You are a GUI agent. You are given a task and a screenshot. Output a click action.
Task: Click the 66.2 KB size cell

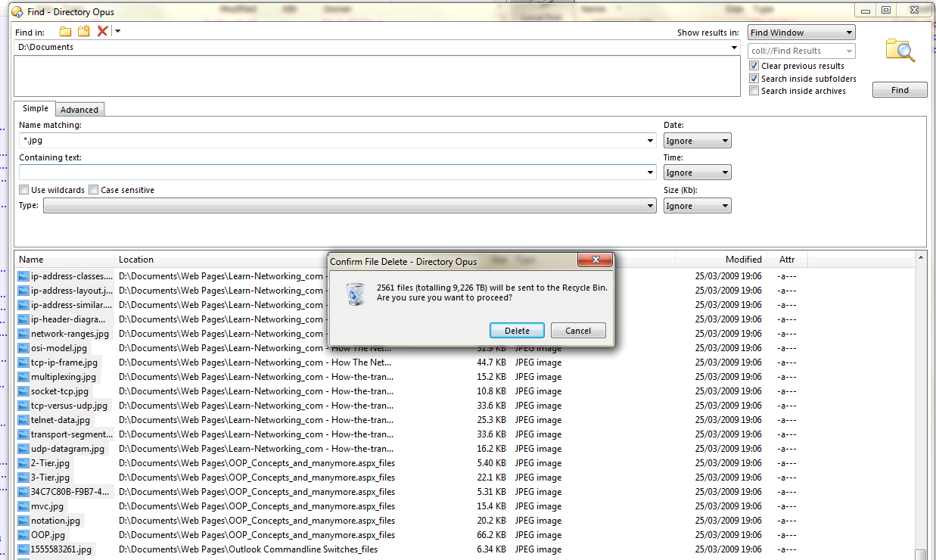click(491, 535)
